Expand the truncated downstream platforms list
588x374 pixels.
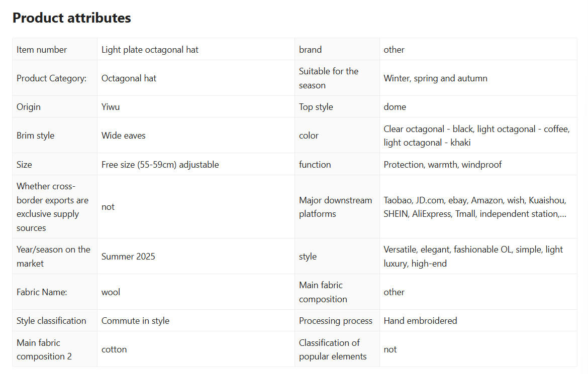click(x=563, y=214)
